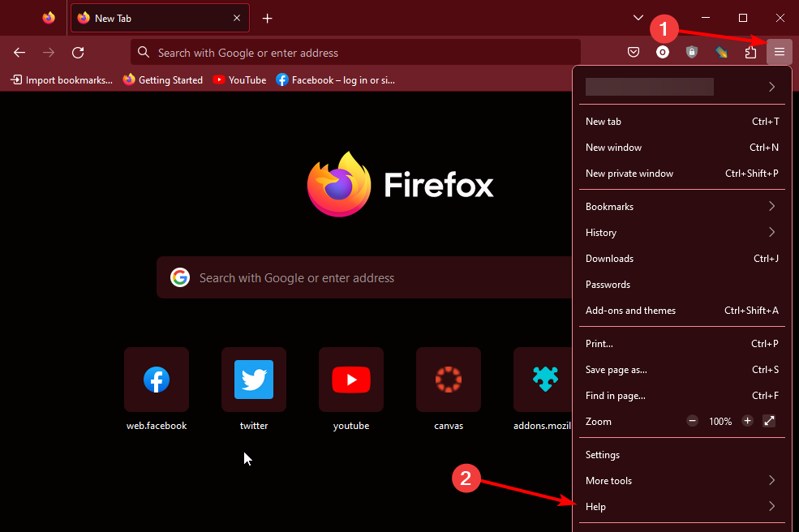The width and height of the screenshot is (799, 532).
Task: Click the Google search address bar
Action: click(x=357, y=52)
